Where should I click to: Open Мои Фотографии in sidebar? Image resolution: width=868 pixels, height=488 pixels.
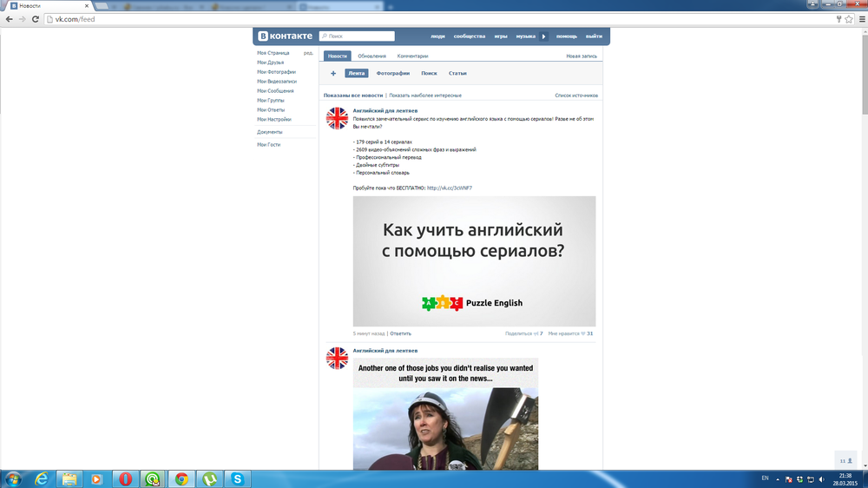[276, 71]
